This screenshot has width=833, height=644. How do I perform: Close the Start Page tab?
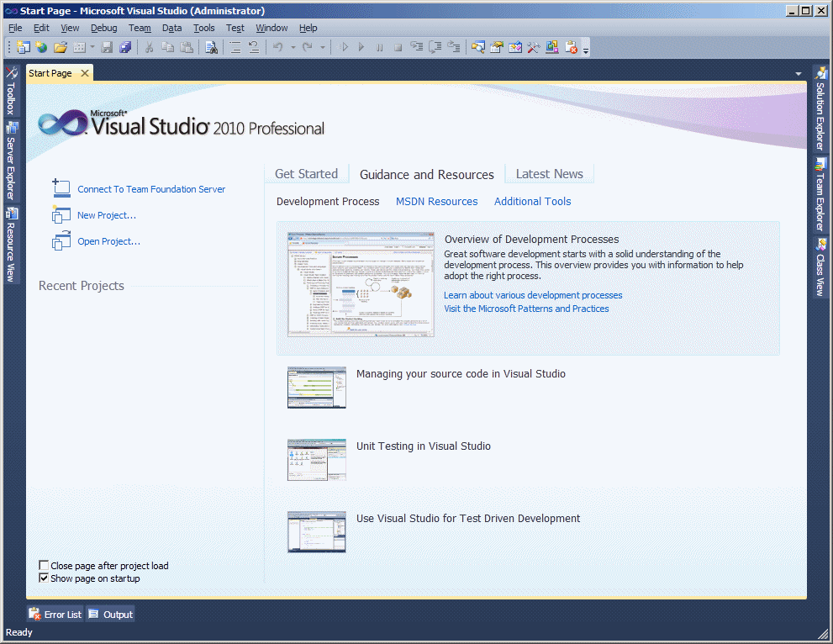tap(85, 73)
